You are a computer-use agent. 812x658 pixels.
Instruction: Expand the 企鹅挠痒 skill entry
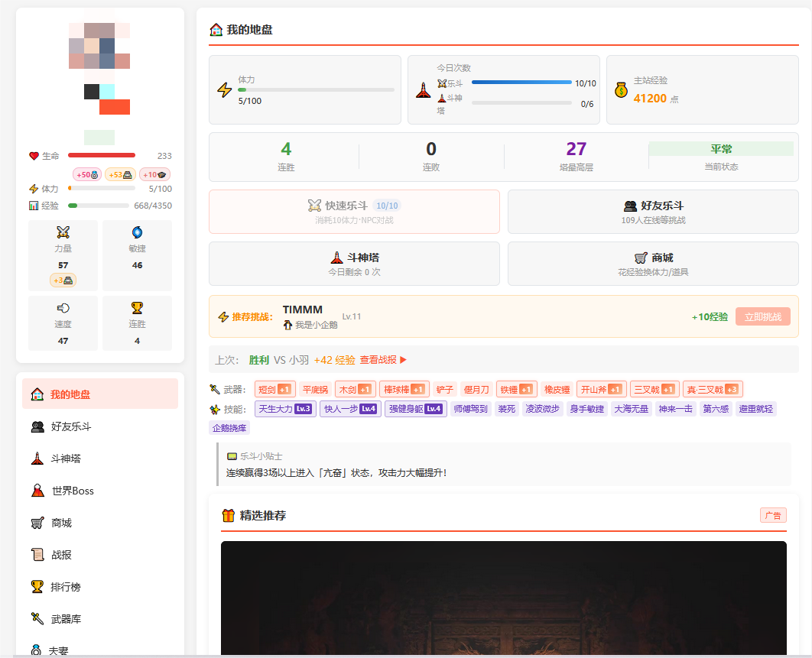233,428
